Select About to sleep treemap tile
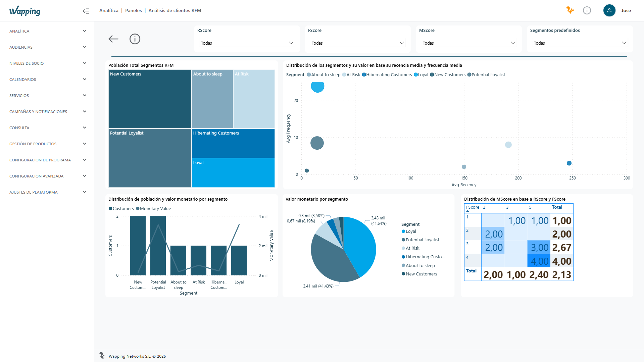Viewport: 644px width, 362px height. coord(212,99)
